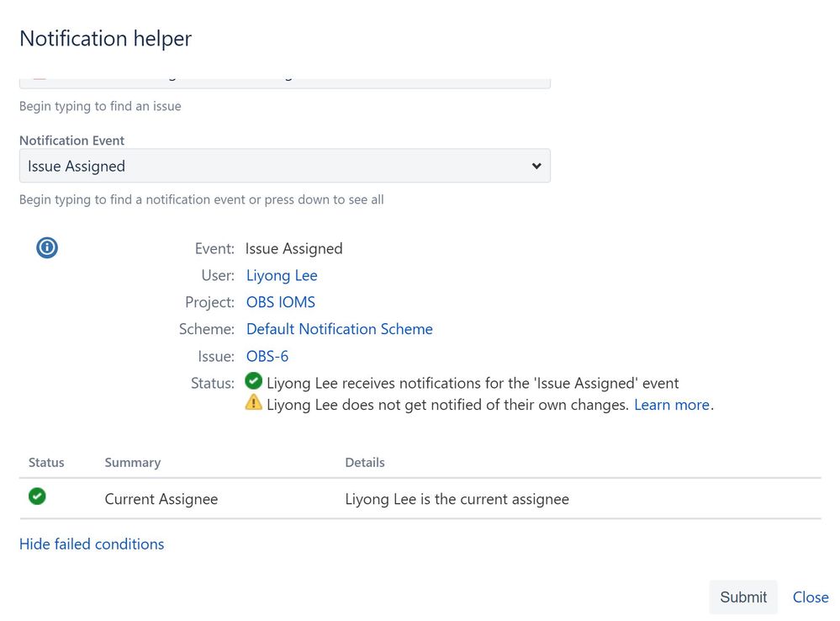Click the partially visible issue input field
This screenshot has height=621, width=840.
pos(284,83)
